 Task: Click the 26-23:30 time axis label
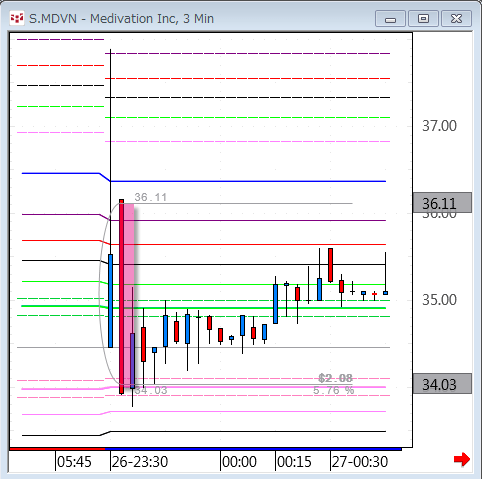click(x=140, y=462)
